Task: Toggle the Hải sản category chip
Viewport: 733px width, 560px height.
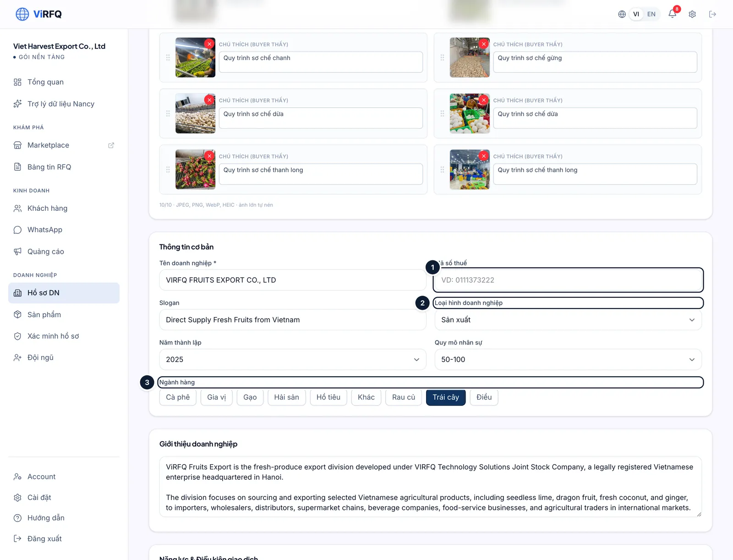Action: [x=286, y=397]
